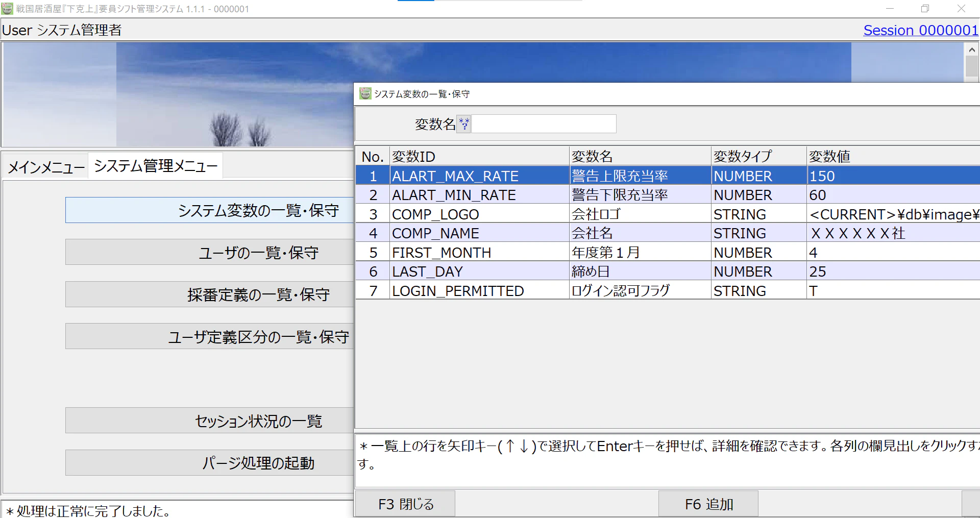The image size is (980, 518).
Task: Click the 警告下限充当率 cell
Action: coord(640,195)
